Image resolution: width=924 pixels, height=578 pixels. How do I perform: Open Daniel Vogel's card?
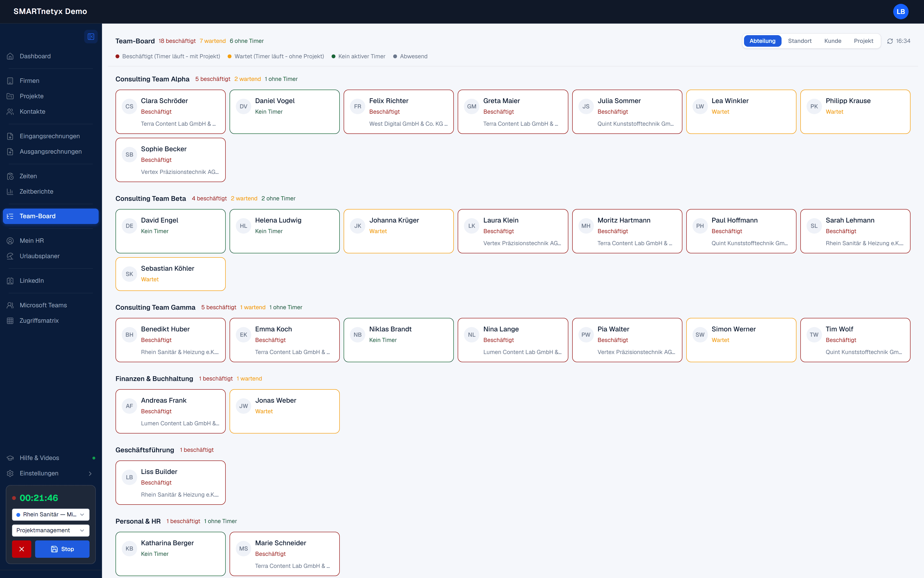(x=284, y=112)
